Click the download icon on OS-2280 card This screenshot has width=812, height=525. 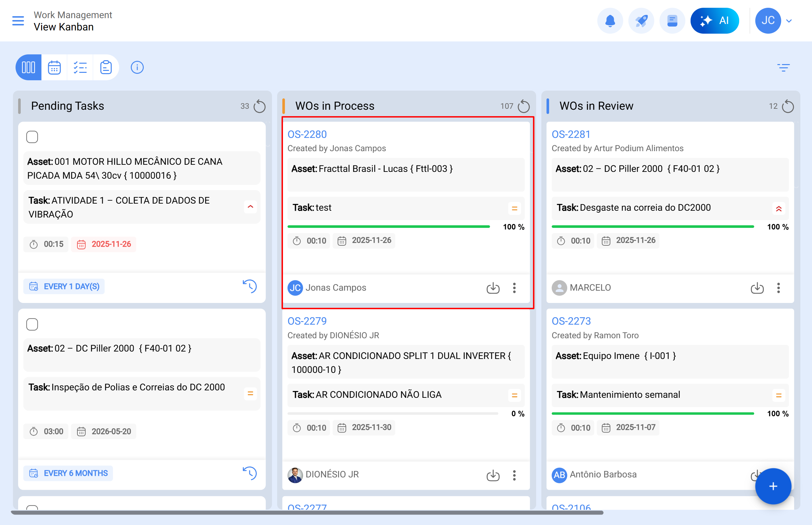point(493,288)
